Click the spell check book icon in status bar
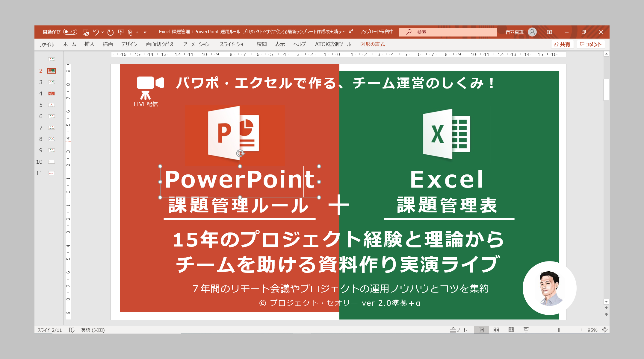The width and height of the screenshot is (644, 359). (x=72, y=330)
